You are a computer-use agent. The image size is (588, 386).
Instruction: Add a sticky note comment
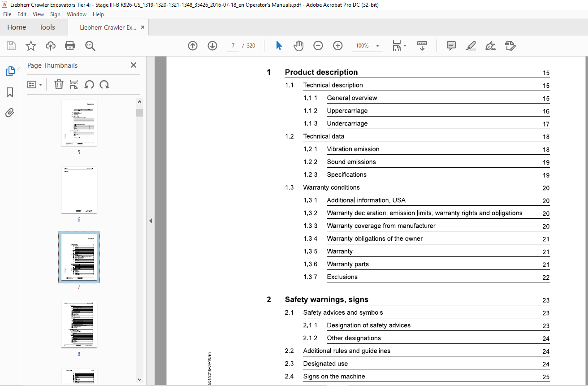[451, 46]
